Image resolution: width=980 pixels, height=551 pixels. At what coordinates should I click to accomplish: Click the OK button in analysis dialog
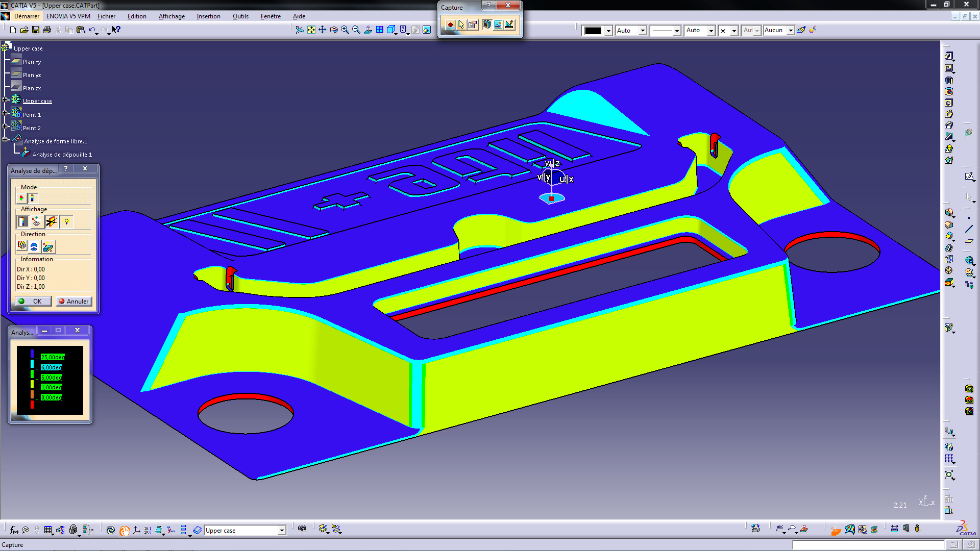(33, 301)
